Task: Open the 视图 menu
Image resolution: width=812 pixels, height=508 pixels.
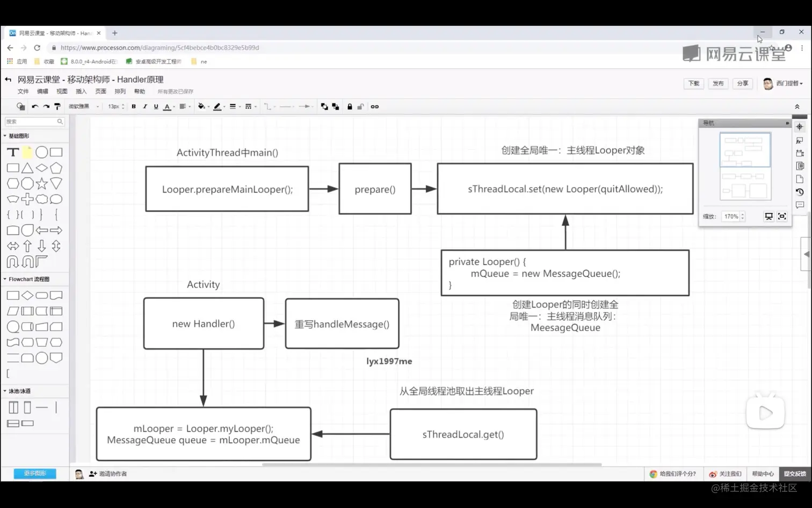Action: pyautogui.click(x=62, y=91)
